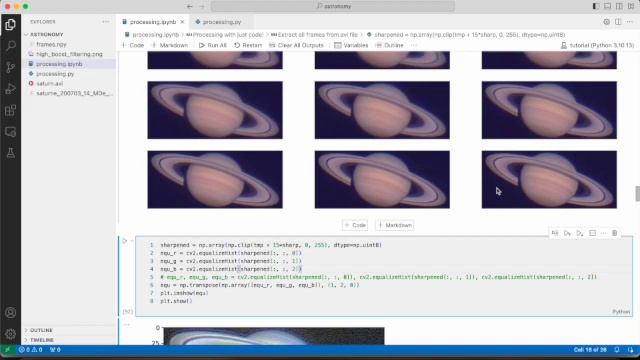Open ports indicator showing 0
The image size is (640, 360).
coord(55,350)
